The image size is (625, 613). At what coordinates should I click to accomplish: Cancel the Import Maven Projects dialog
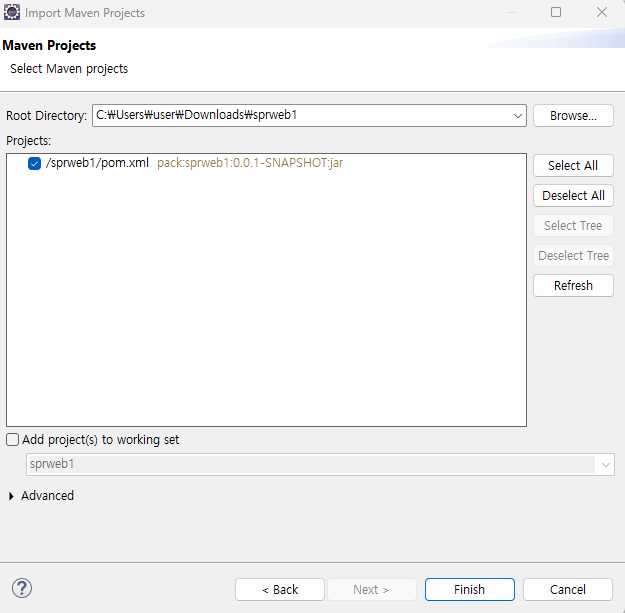pyautogui.click(x=568, y=589)
